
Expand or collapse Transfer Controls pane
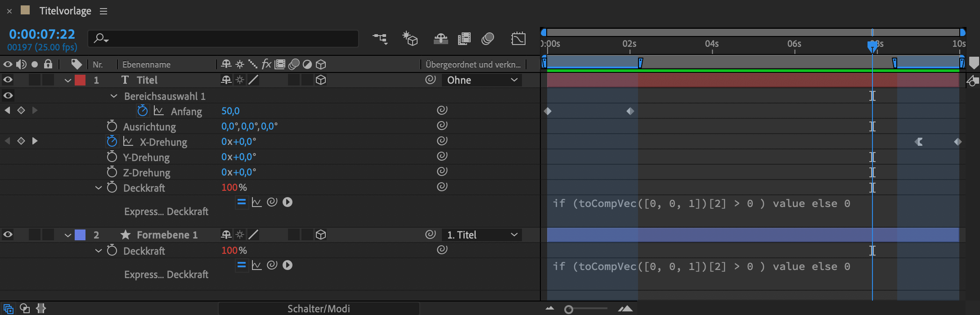[25, 309]
